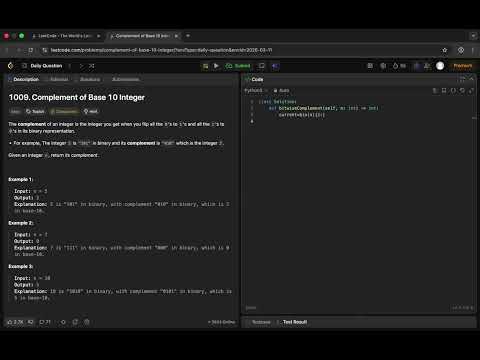Run the code with play button
Viewport: 480px width, 360px height.
(216, 66)
